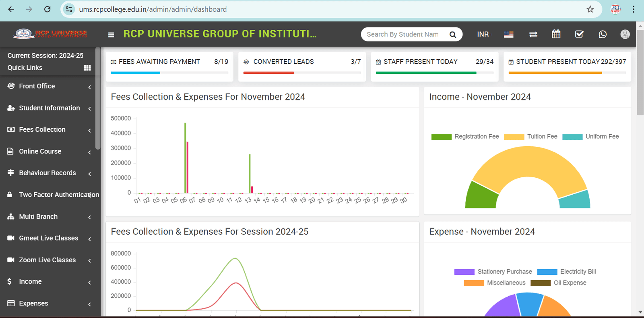Viewport: 644px width, 318px height.
Task: Open the calendar icon in header
Action: coord(556,34)
